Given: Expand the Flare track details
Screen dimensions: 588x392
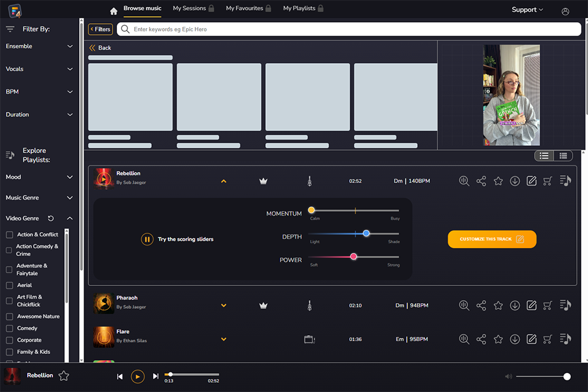Looking at the screenshot, I should pos(224,339).
